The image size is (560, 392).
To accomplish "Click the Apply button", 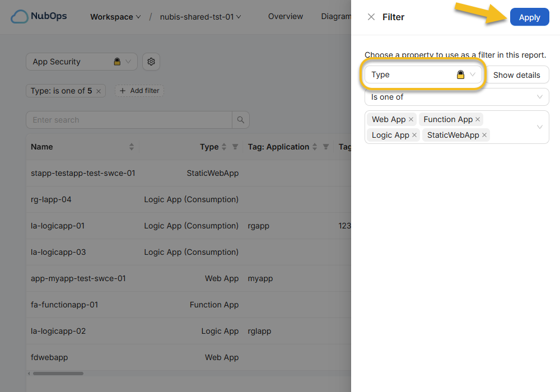I will pyautogui.click(x=529, y=17).
